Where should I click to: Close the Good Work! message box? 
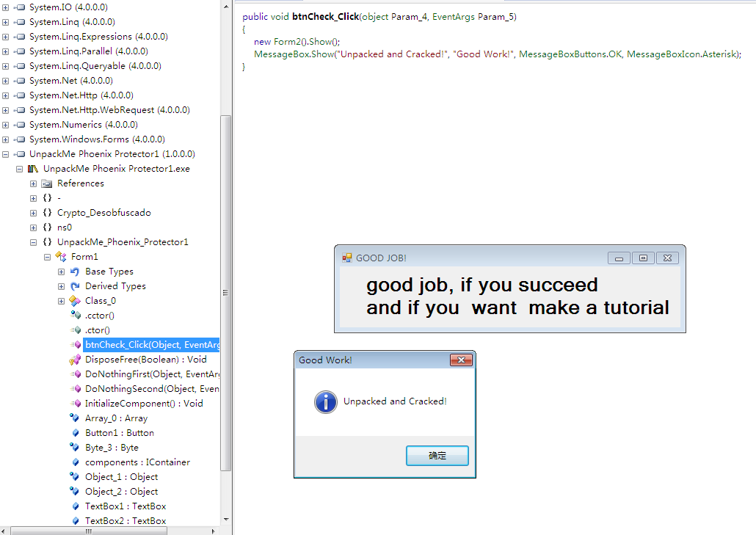pyautogui.click(x=460, y=360)
